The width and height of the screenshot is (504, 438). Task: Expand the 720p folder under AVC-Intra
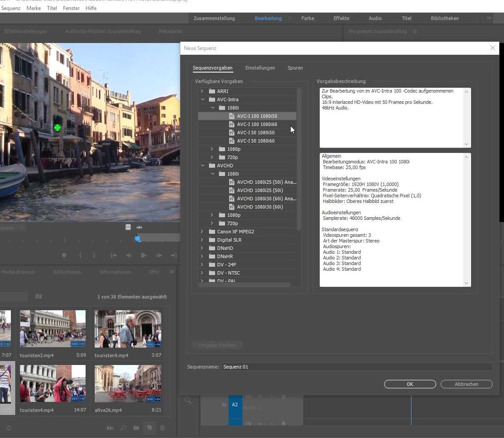[212, 157]
